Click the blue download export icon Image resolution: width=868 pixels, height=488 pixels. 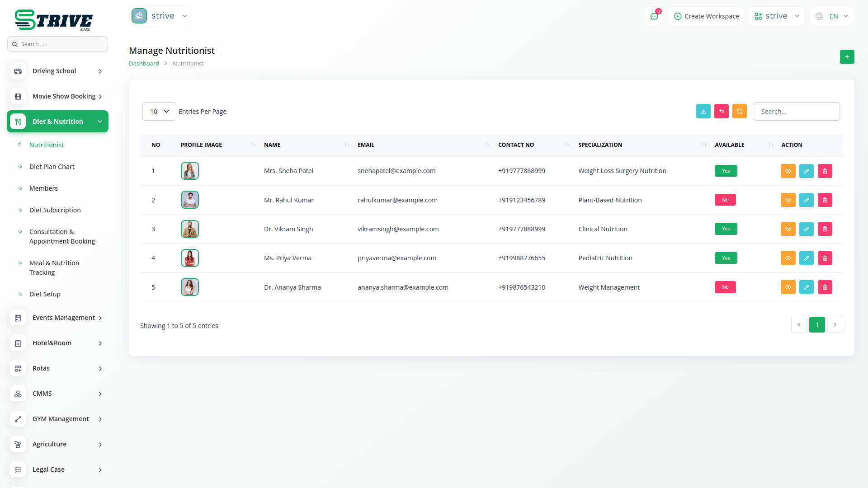pos(703,112)
